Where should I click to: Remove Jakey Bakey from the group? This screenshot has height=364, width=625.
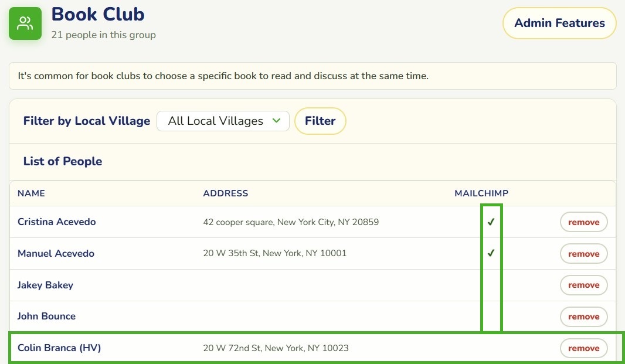point(583,285)
